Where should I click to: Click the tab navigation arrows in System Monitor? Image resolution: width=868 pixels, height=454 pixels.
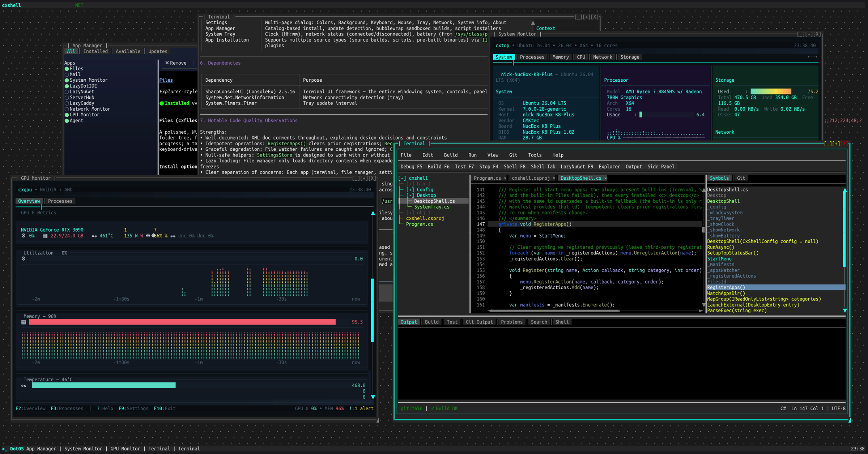812,57
